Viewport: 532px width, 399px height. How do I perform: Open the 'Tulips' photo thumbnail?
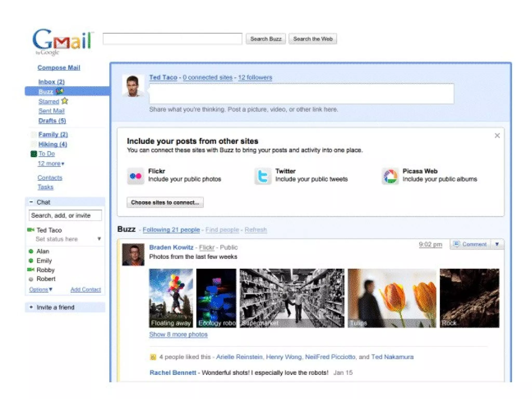click(x=391, y=298)
